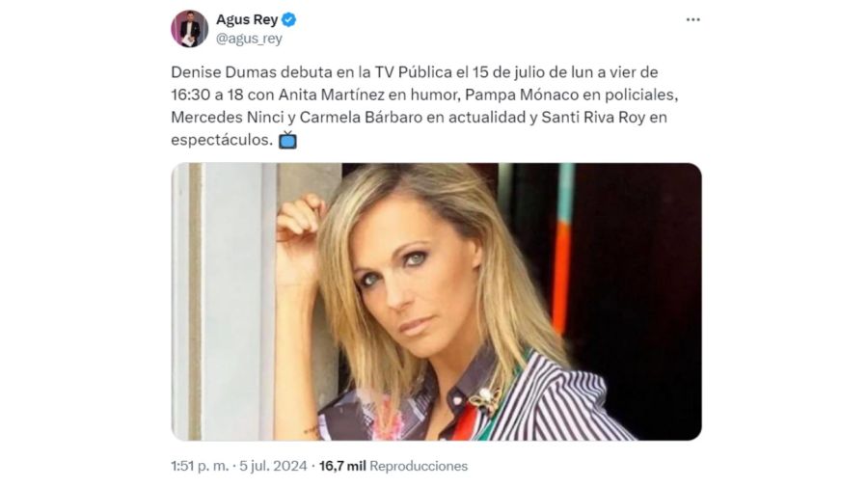Click the name "Pampa Mónaco" in the tweet
The image size is (868, 487).
(x=520, y=95)
